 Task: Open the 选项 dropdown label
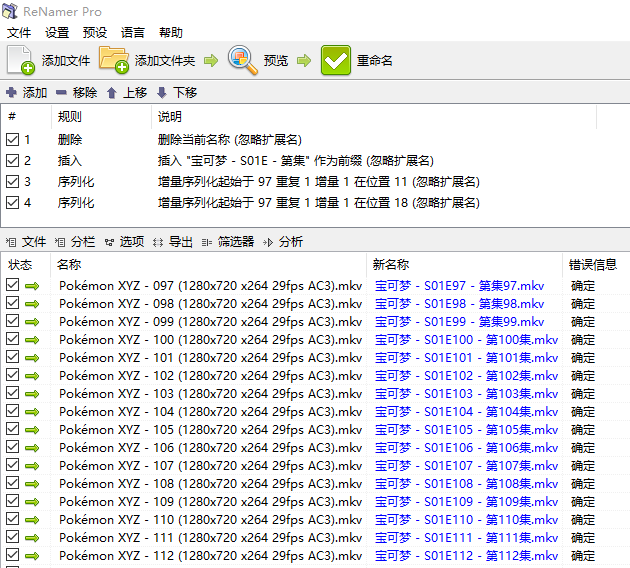click(132, 242)
